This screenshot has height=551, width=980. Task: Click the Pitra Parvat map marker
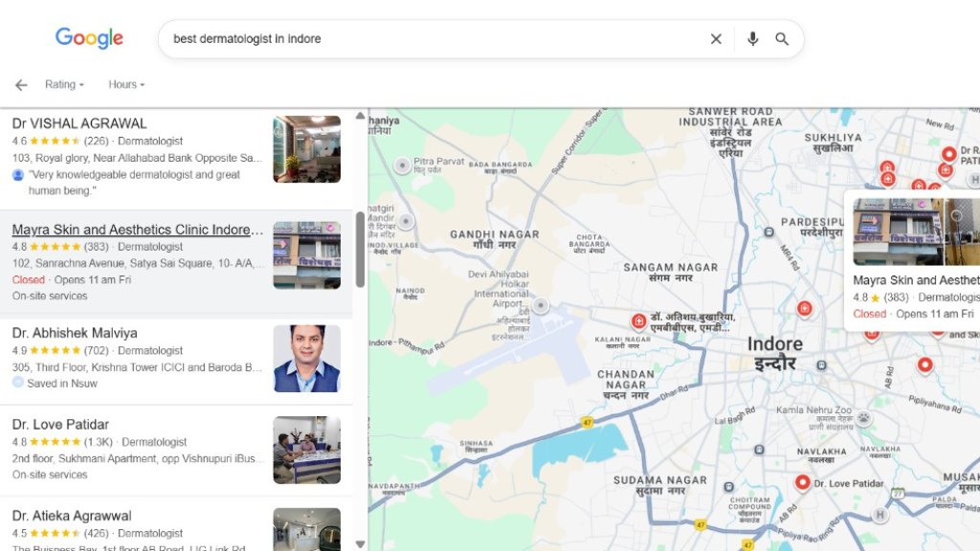[403, 165]
